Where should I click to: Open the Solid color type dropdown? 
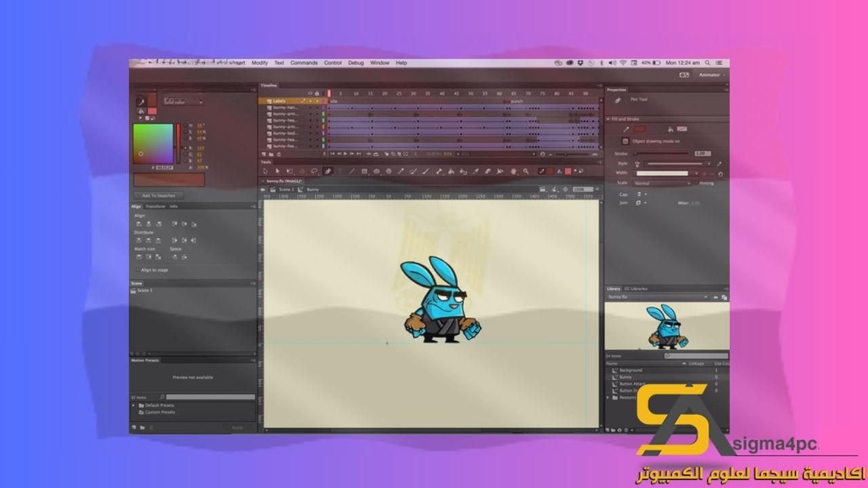(184, 101)
